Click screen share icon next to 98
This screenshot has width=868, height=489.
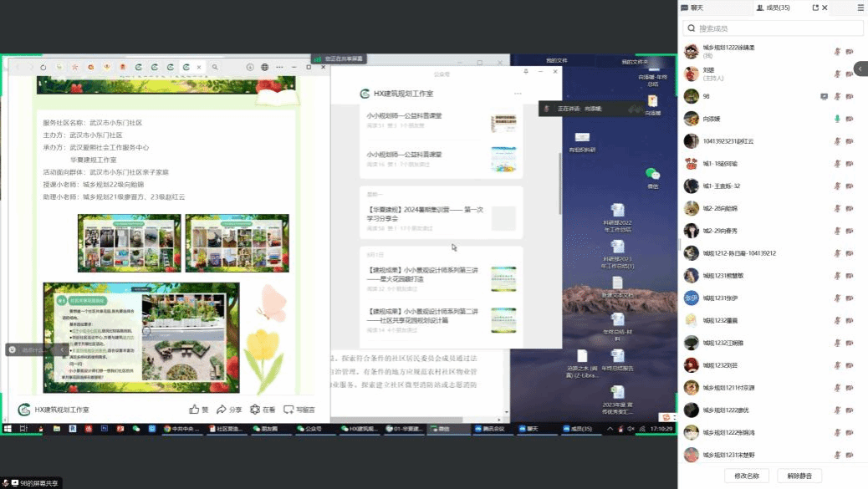[825, 96]
